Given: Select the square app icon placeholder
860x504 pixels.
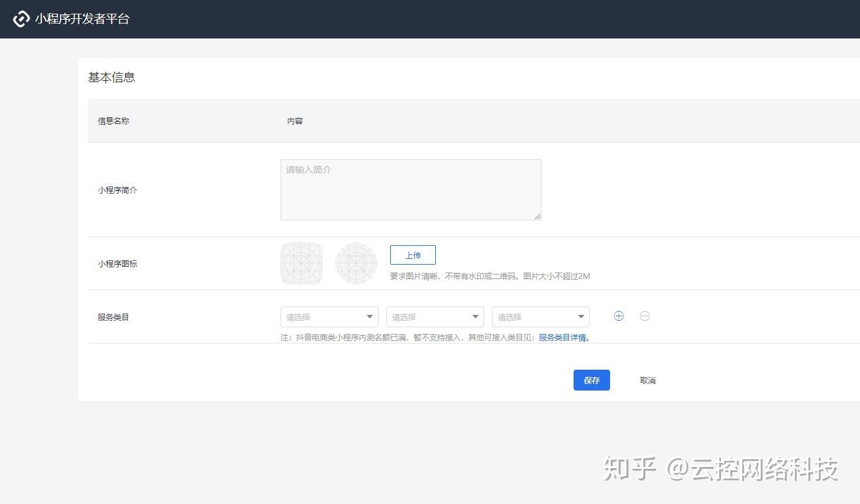Looking at the screenshot, I should click(x=301, y=263).
